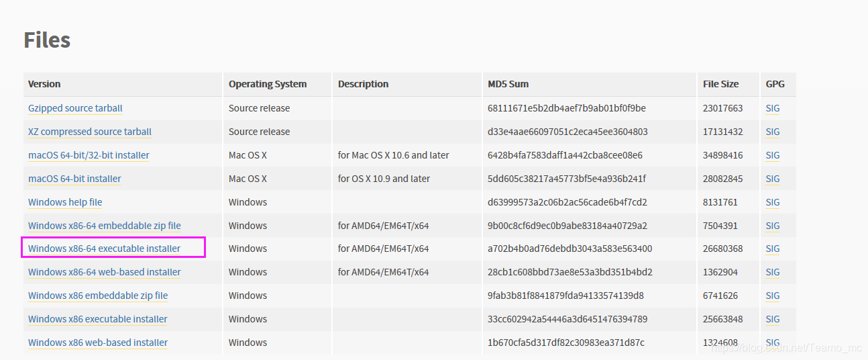868x360 pixels.
Task: Download the XZ compressed source tarball
Action: tap(90, 132)
